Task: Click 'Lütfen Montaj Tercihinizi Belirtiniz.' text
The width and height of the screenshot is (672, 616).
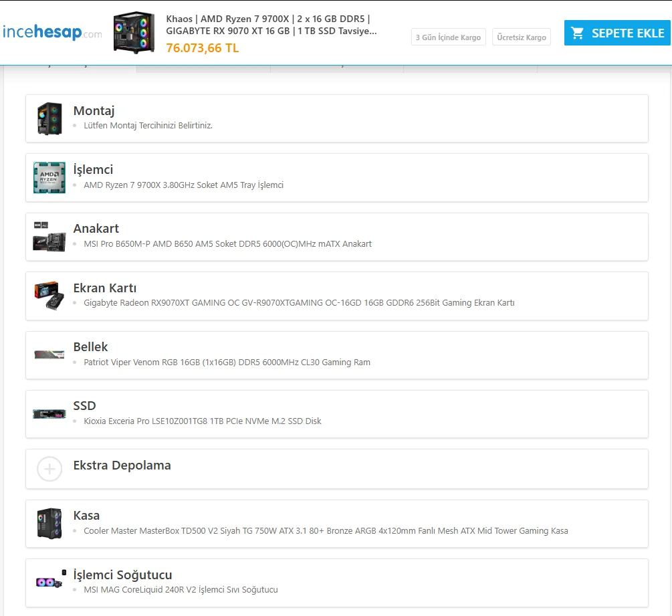Action: pos(148,126)
